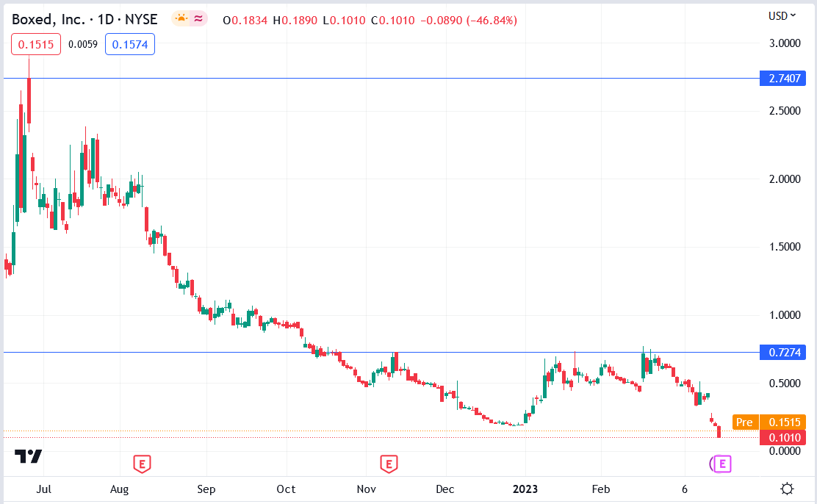Click the 0.5000 price axis label

pyautogui.click(x=784, y=383)
